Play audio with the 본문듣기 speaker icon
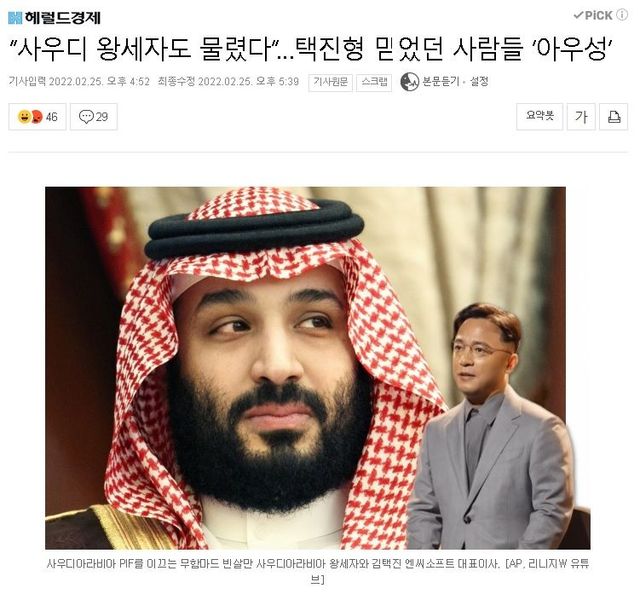The image size is (640, 594). click(409, 82)
